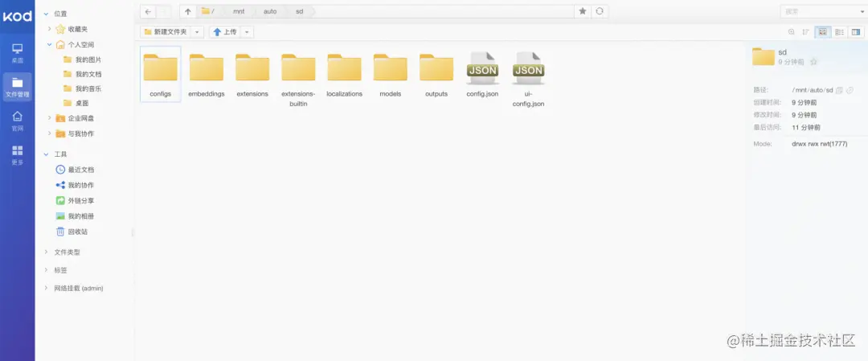Open the search box dropdown arrow
The image size is (868, 361).
(863, 11)
